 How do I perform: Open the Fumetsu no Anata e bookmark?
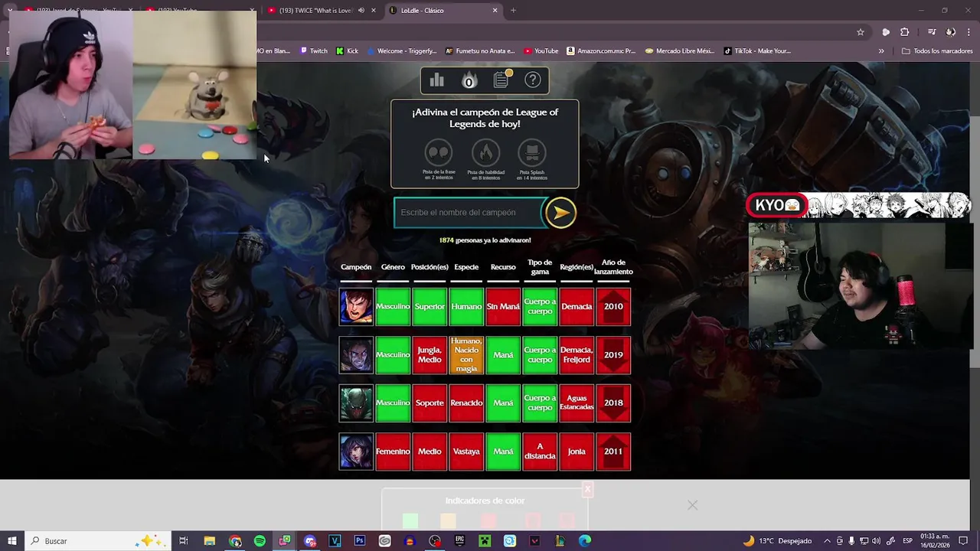coord(481,51)
